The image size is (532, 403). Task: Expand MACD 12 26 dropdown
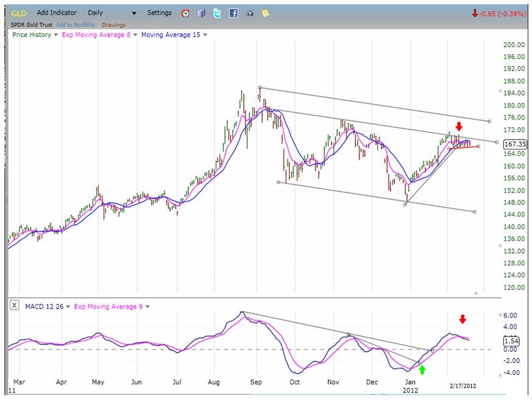tap(68, 306)
